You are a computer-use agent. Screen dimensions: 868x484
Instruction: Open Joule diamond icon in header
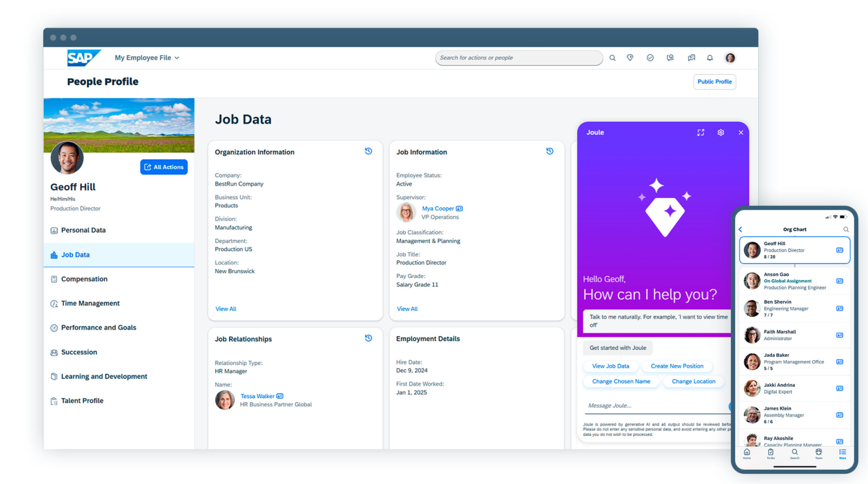630,58
